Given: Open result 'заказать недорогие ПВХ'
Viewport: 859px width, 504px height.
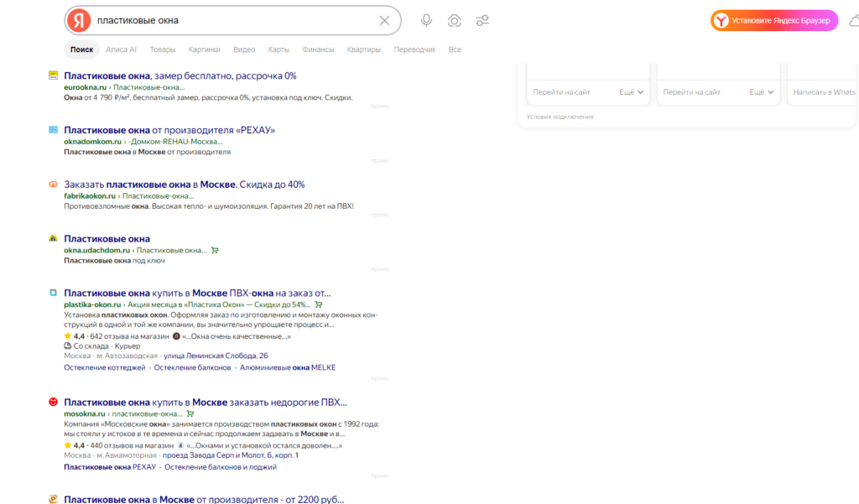Looking at the screenshot, I should coord(206,402).
